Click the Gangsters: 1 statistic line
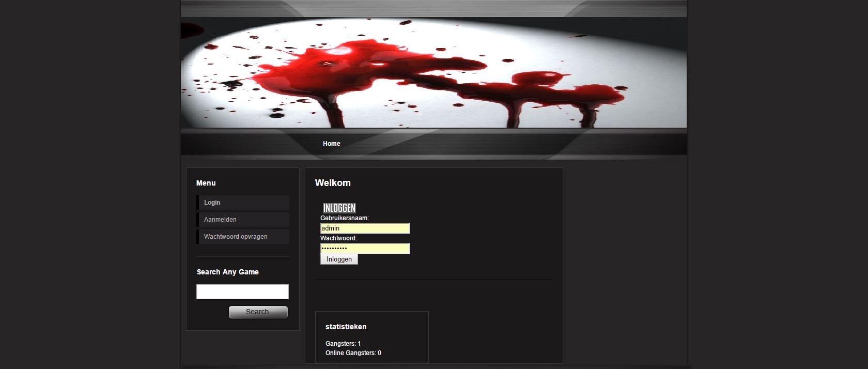Image resolution: width=868 pixels, height=369 pixels. click(x=343, y=344)
